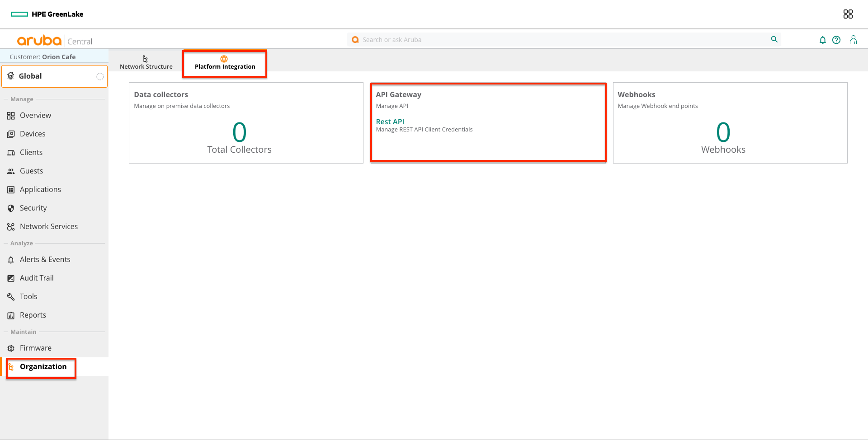Click the Global home icon
The image size is (868, 440).
click(x=11, y=76)
